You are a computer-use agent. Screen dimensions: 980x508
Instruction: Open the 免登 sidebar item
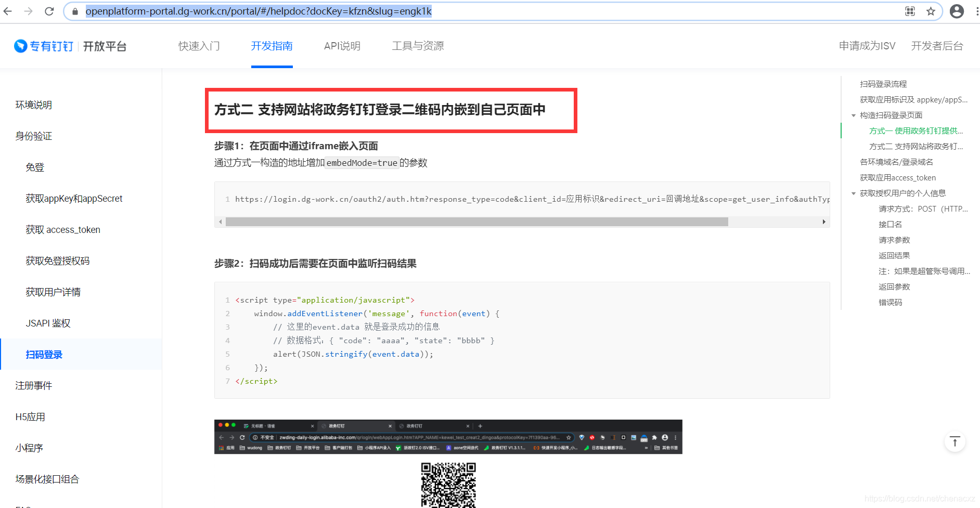pos(35,167)
